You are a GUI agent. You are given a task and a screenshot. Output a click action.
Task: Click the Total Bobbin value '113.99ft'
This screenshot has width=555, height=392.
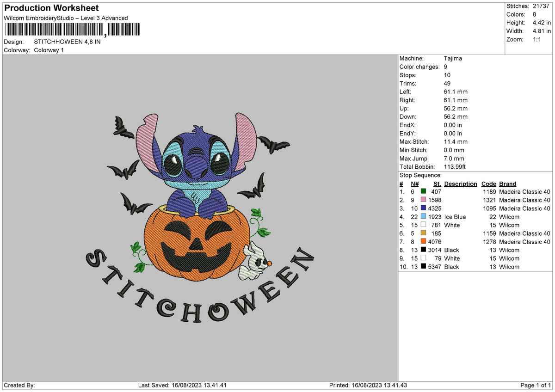456,166
